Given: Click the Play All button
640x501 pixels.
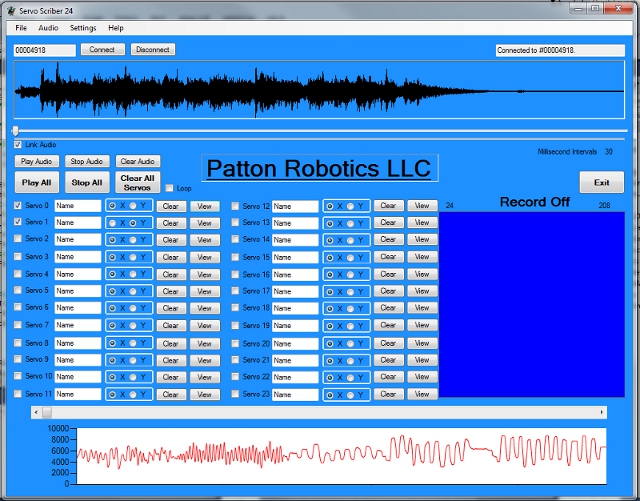Looking at the screenshot, I should click(x=37, y=182).
